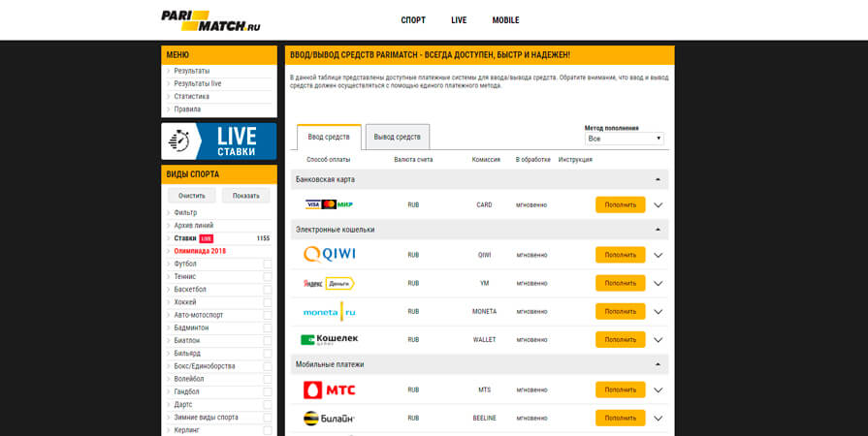Tick the Гандбол checkbox
This screenshot has height=436, width=868.
click(268, 391)
